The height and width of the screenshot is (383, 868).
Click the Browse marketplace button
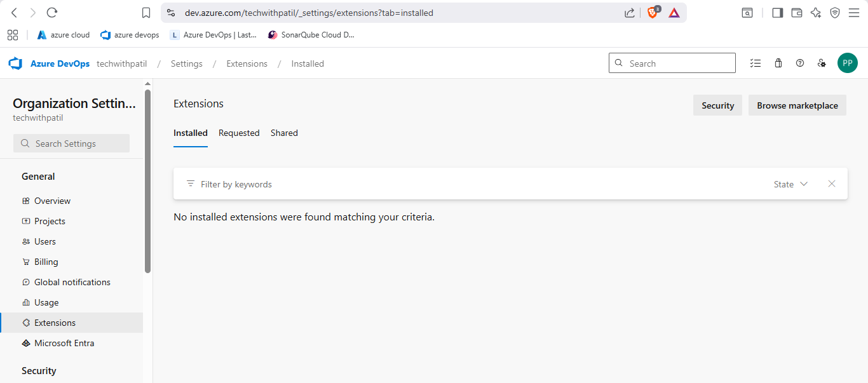(797, 105)
